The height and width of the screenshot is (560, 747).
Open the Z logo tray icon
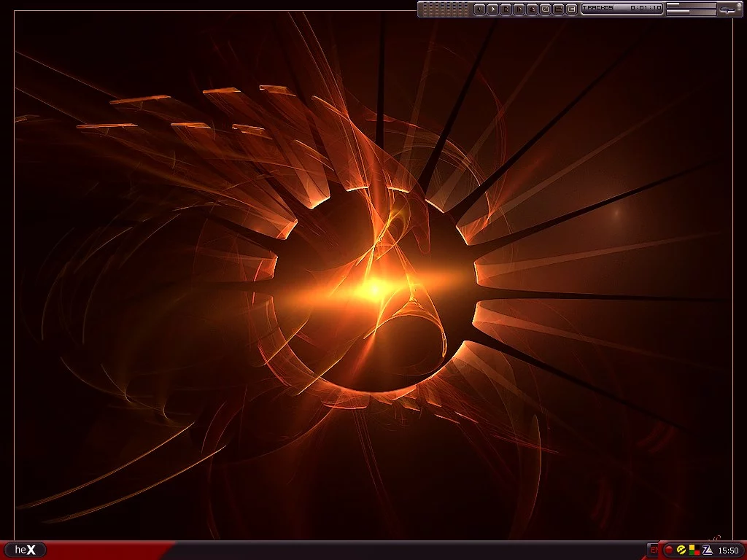point(707,550)
